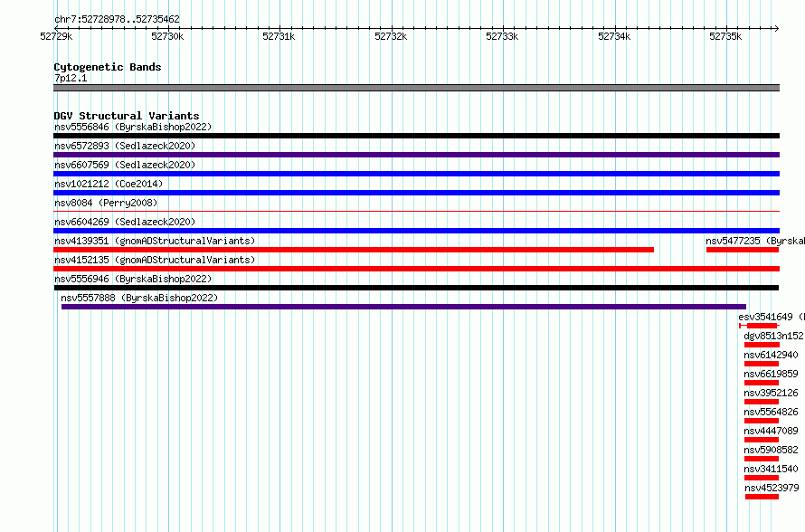Click the red bar of nsv4139351
This screenshot has width=805, height=532.
[x=354, y=250]
